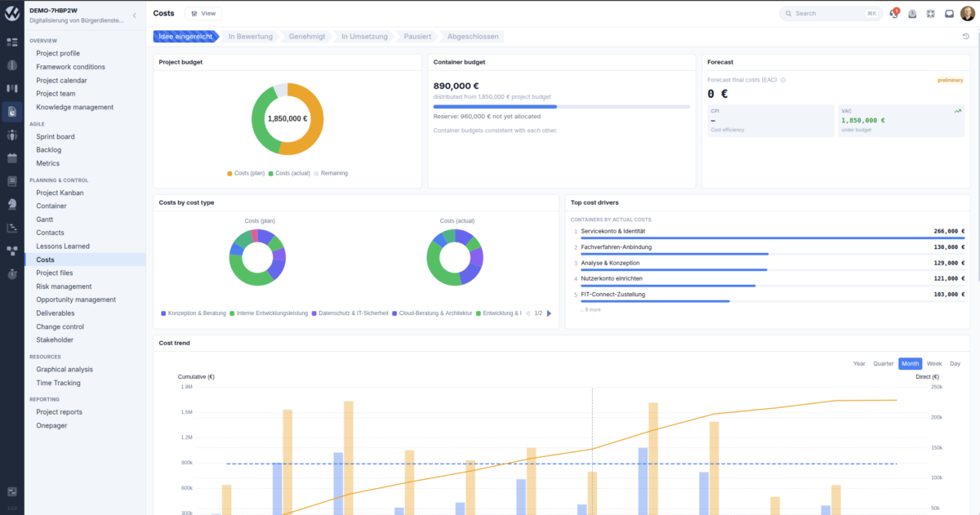Open the user profile avatar
The width and height of the screenshot is (980, 515).
[968, 13]
